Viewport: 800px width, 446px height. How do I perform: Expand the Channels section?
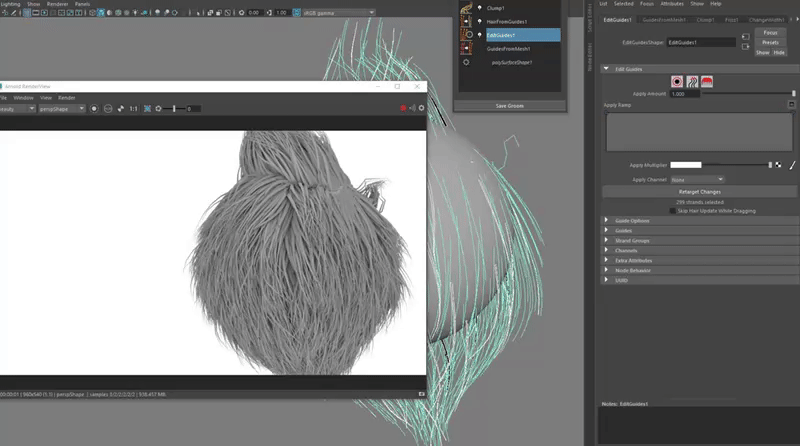point(606,250)
